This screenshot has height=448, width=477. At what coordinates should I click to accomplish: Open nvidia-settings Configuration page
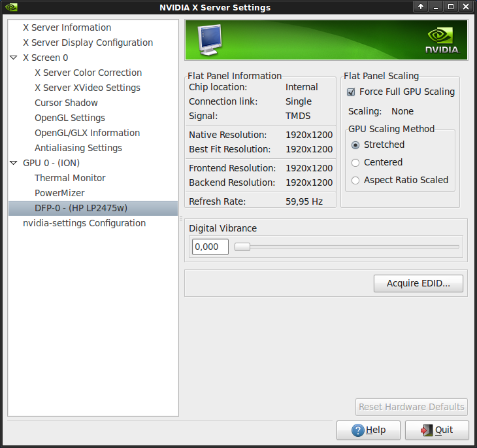click(x=84, y=223)
